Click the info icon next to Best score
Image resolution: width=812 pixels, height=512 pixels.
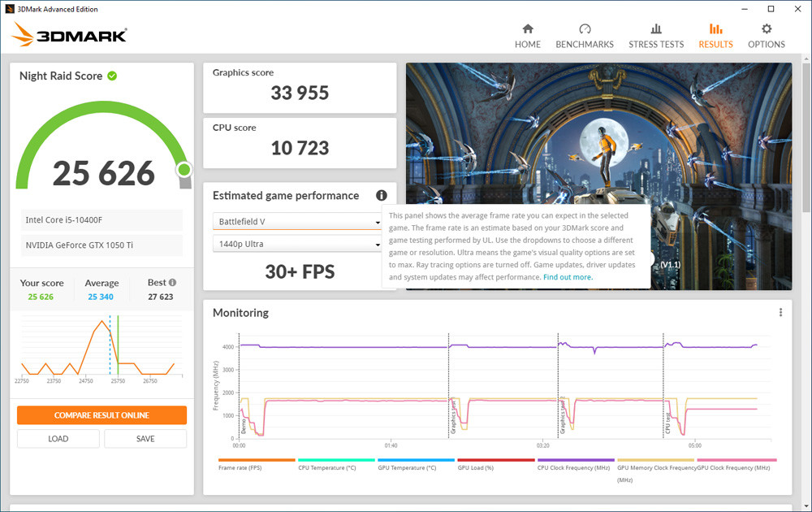172,283
